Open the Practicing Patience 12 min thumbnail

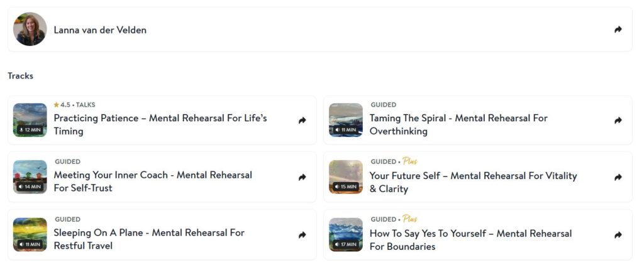click(x=30, y=120)
